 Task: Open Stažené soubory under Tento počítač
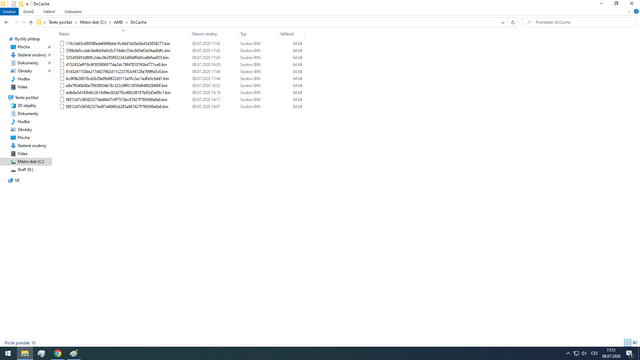tap(31, 146)
